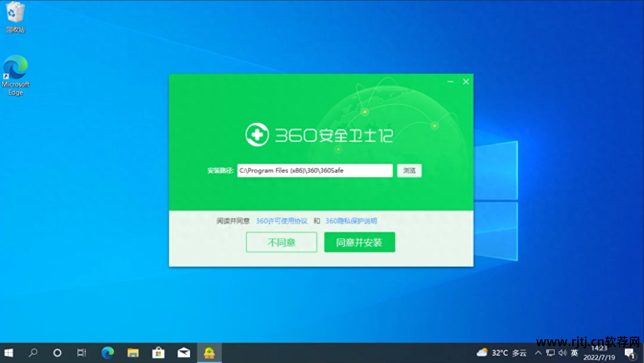Click the volume speaker icon
Screen dimensions: 644x363
pos(563,353)
